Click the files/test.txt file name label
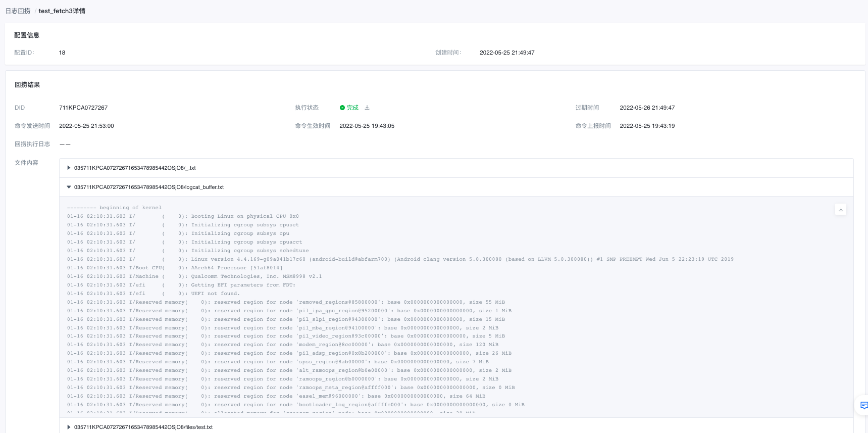This screenshot has width=868, height=433. [x=143, y=427]
